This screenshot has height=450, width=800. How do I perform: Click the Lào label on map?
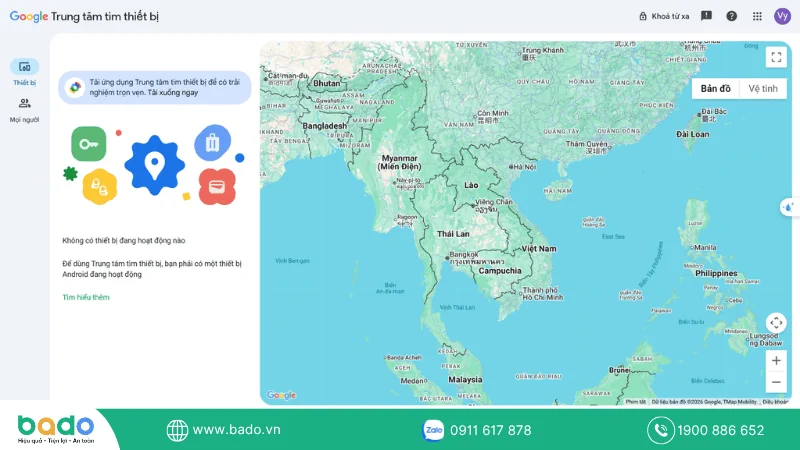click(x=471, y=185)
